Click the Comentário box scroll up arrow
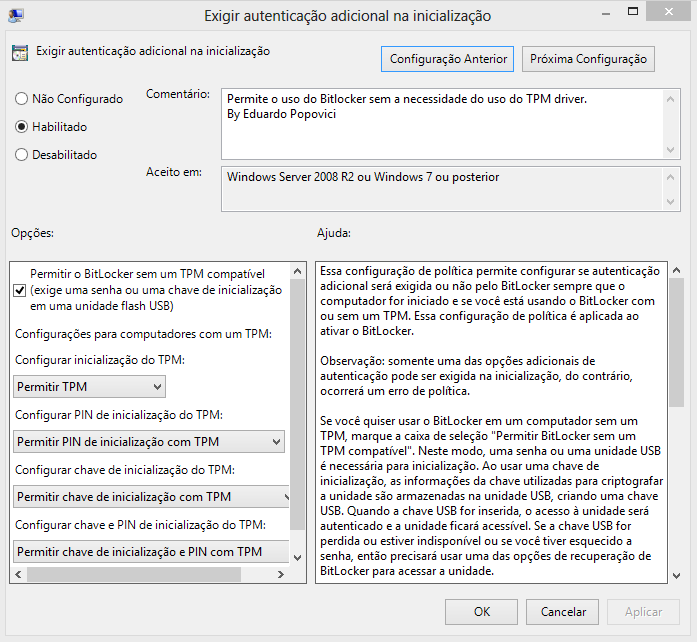This screenshot has height=642, width=697. tap(671, 99)
